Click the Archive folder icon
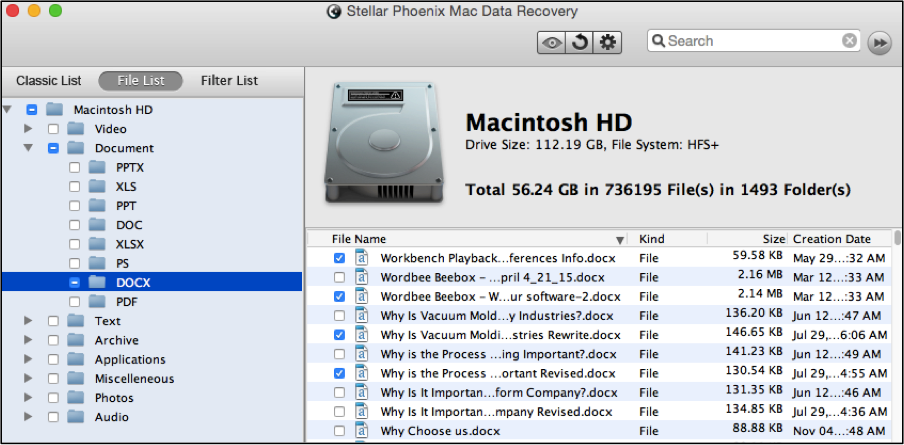This screenshot has width=904, height=445. coord(76,340)
